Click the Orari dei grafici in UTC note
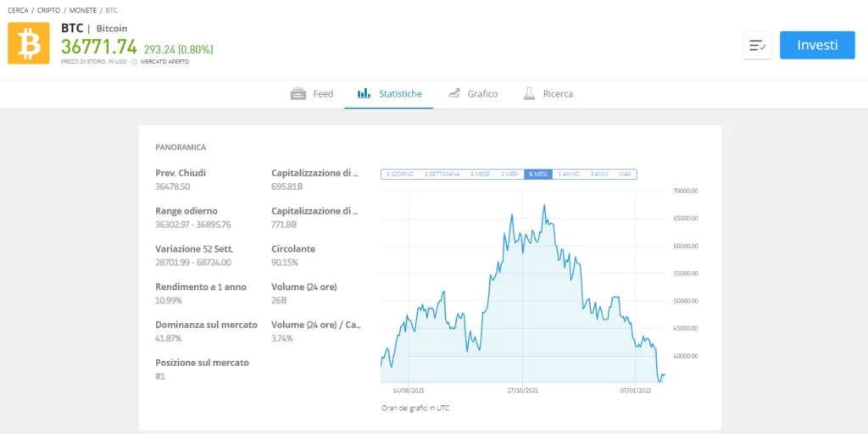This screenshot has width=868, height=434. coord(415,409)
